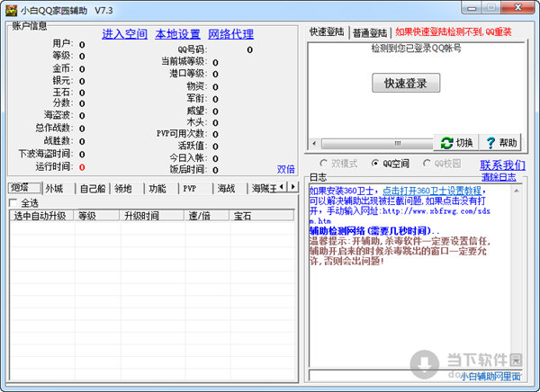This screenshot has height=392, width=540.
Task: Select the 海贼王 tab
Action: coord(264,189)
